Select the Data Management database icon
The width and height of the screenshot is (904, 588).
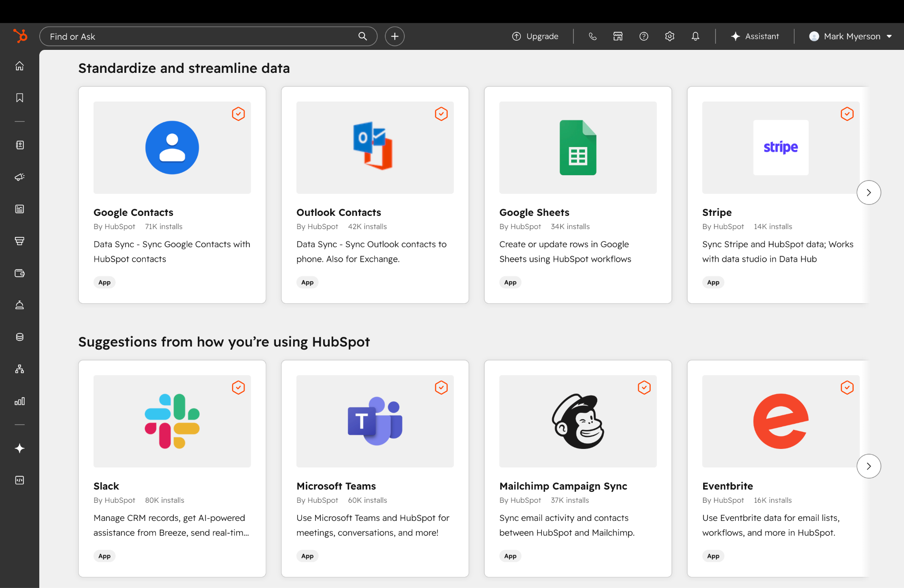tap(19, 337)
